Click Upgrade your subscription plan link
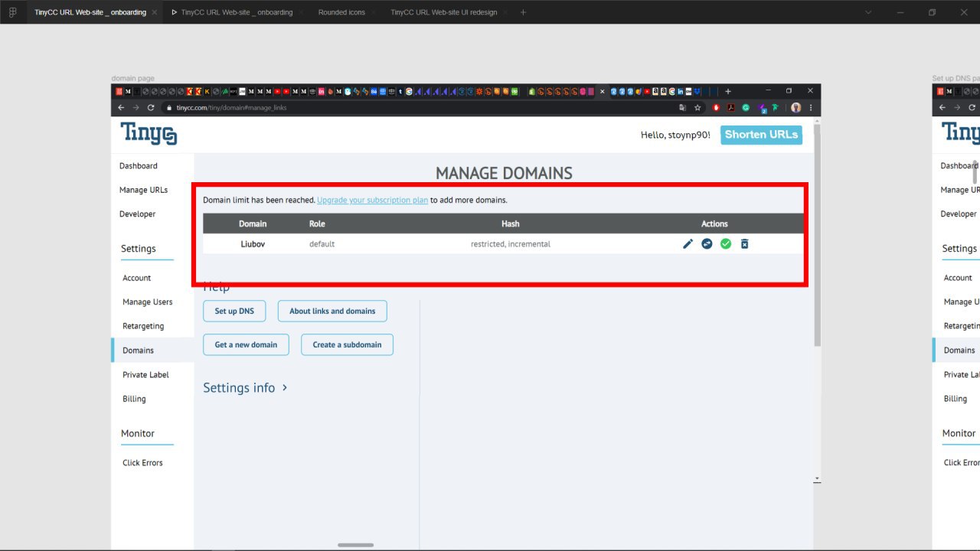Viewport: 980px width, 551px height. point(372,201)
